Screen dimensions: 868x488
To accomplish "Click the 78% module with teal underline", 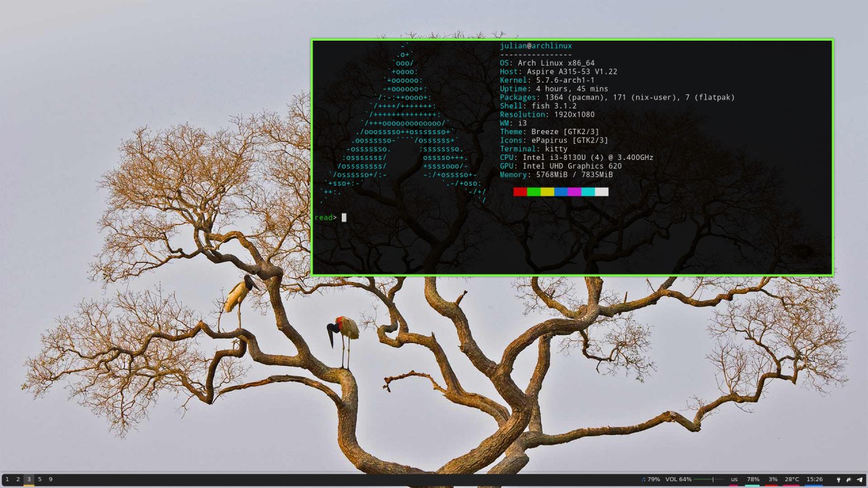I will (753, 479).
